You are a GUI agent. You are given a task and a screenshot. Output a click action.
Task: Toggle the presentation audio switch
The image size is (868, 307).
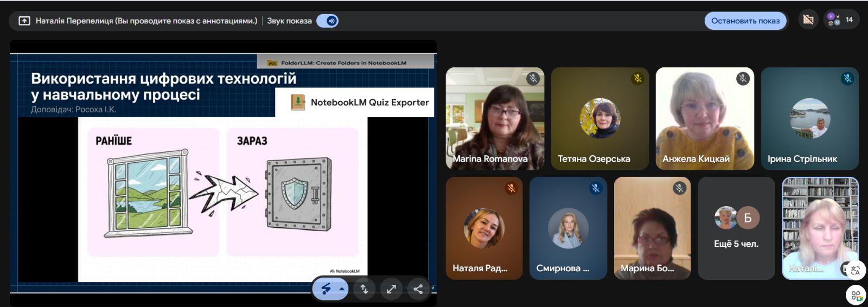pyautogui.click(x=327, y=21)
